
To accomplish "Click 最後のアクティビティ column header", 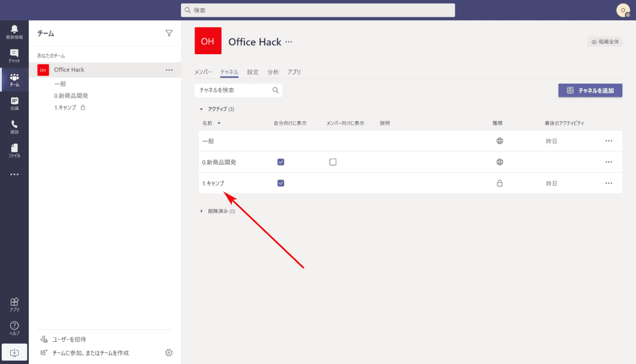I will tap(564, 123).
